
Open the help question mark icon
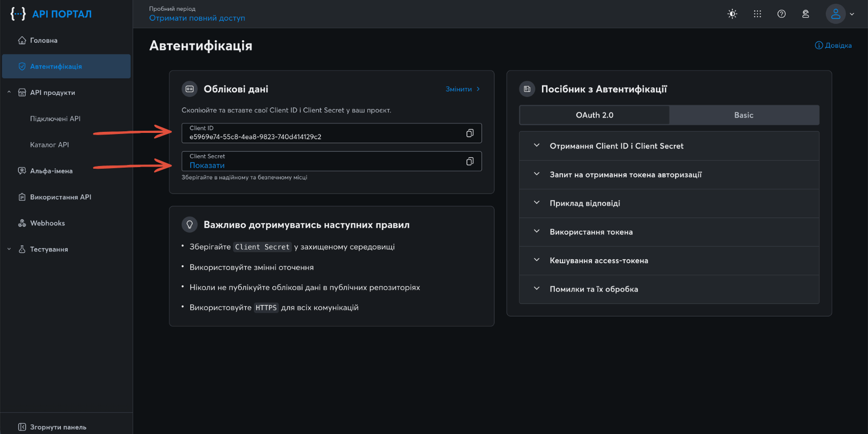click(x=781, y=14)
